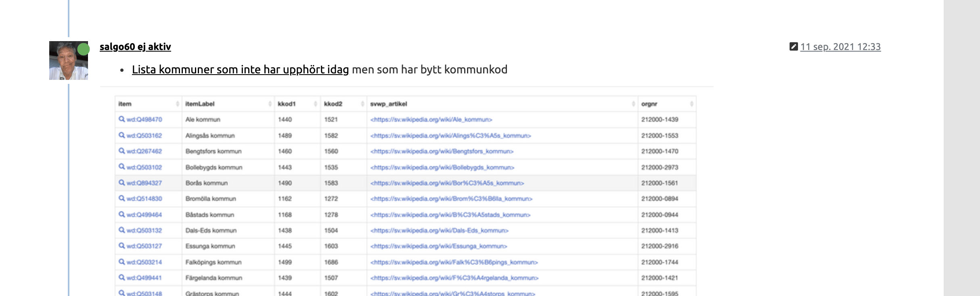Click the magnifier icon beside wd:Q498470

121,119
